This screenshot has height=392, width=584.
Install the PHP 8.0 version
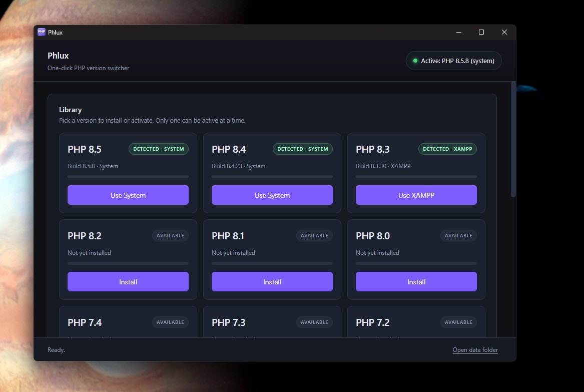416,281
